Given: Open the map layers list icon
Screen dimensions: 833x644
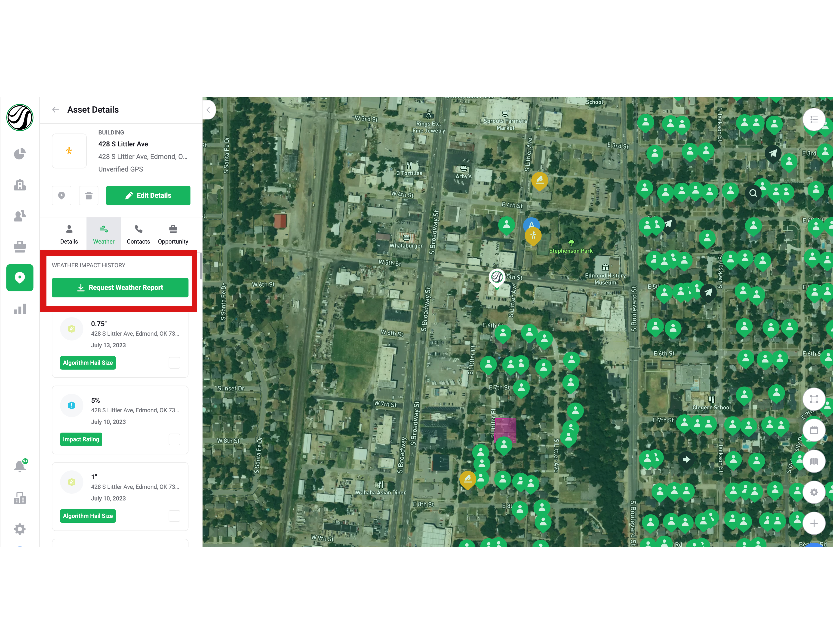Looking at the screenshot, I should (814, 120).
